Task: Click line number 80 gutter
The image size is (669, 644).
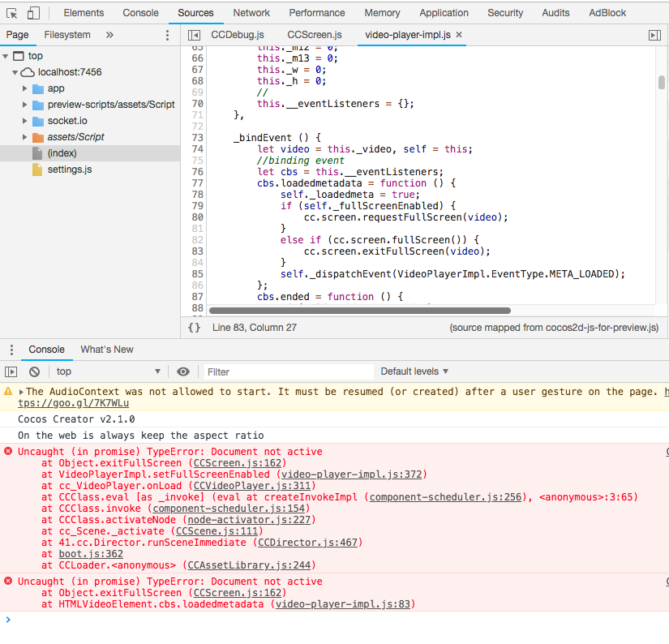Action: pos(198,217)
